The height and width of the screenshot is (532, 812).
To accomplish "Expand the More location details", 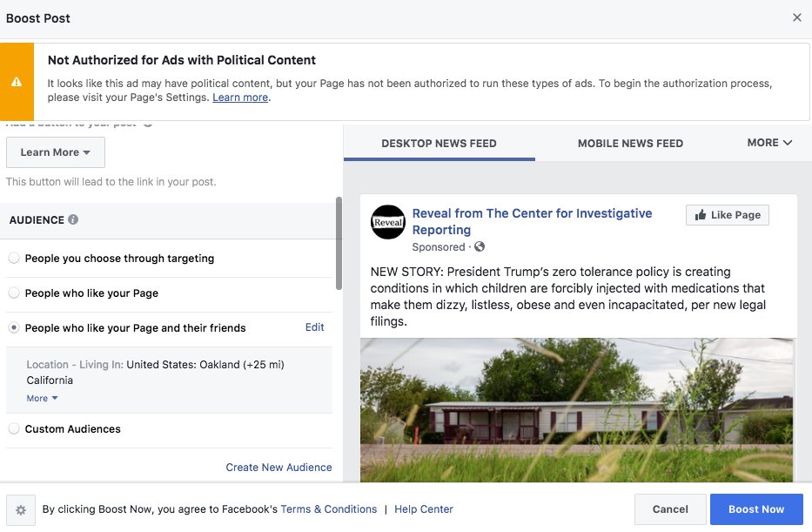I will point(42,398).
